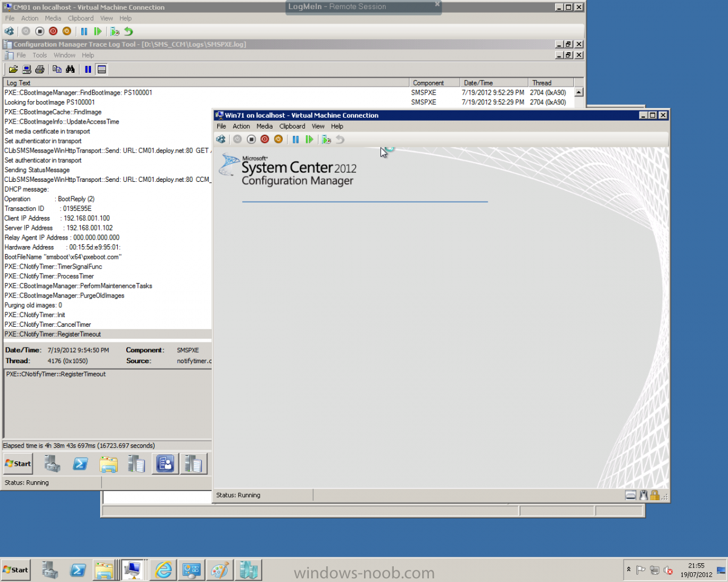Shut down the Win71 virtual machine
The width and height of the screenshot is (728, 582).
[x=265, y=139]
